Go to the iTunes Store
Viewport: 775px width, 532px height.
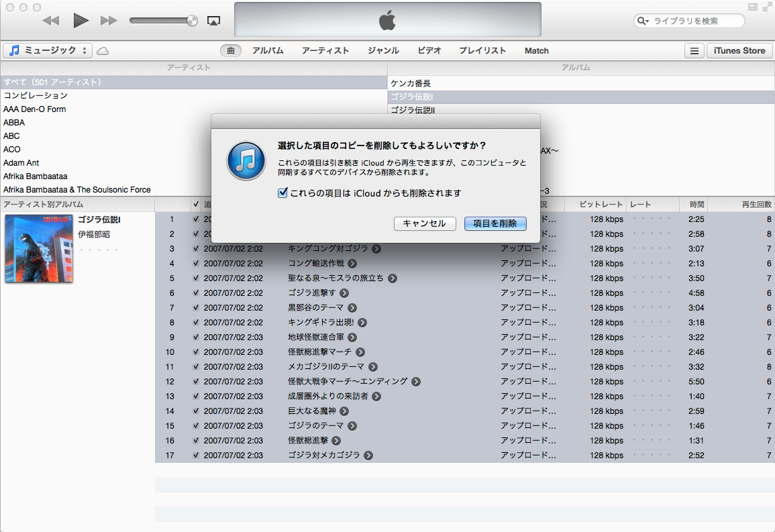739,51
